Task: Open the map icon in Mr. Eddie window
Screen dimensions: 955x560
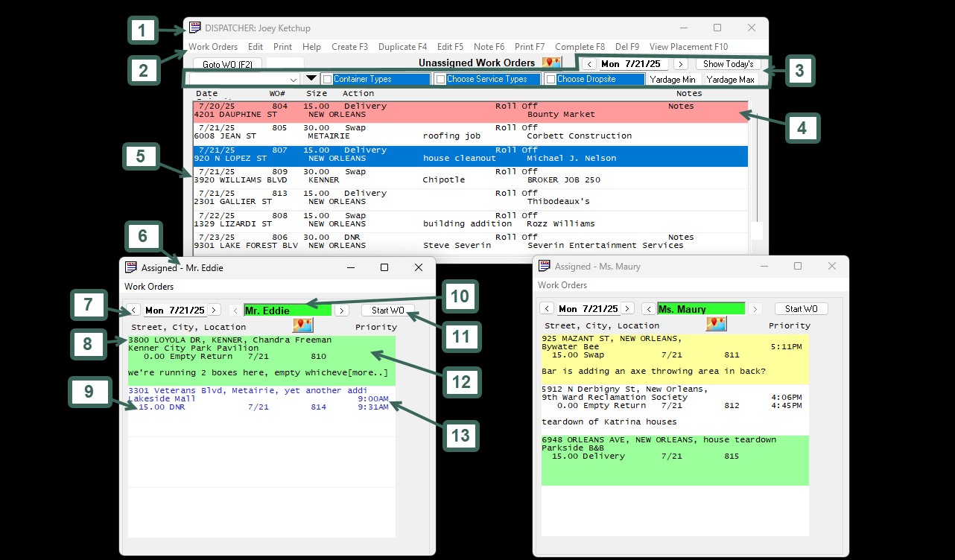Action: tap(302, 325)
